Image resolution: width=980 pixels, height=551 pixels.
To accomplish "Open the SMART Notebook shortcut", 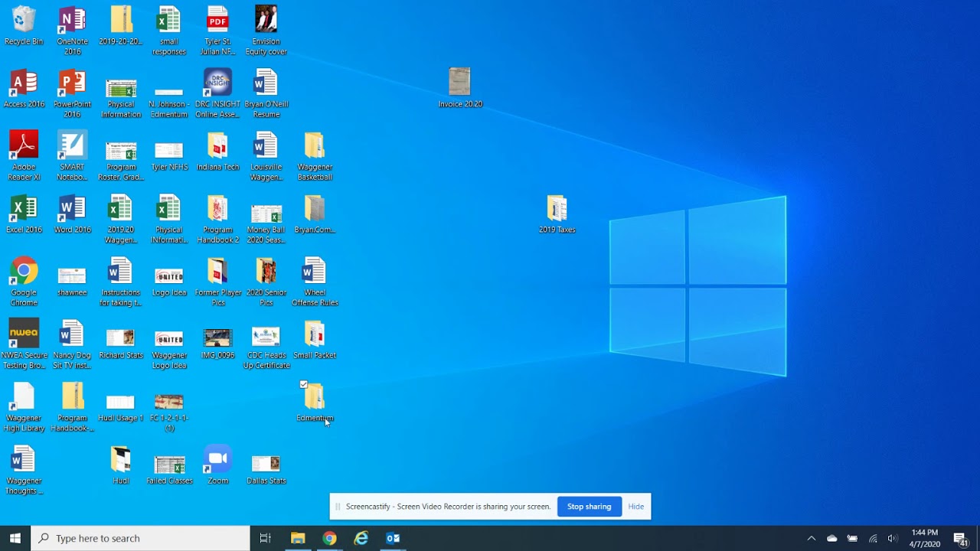I will click(72, 156).
